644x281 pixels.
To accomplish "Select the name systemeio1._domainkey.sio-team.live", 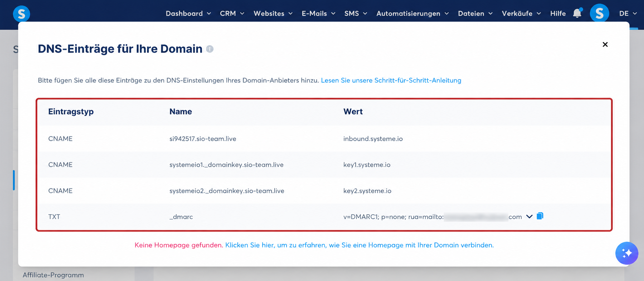I will point(226,165).
